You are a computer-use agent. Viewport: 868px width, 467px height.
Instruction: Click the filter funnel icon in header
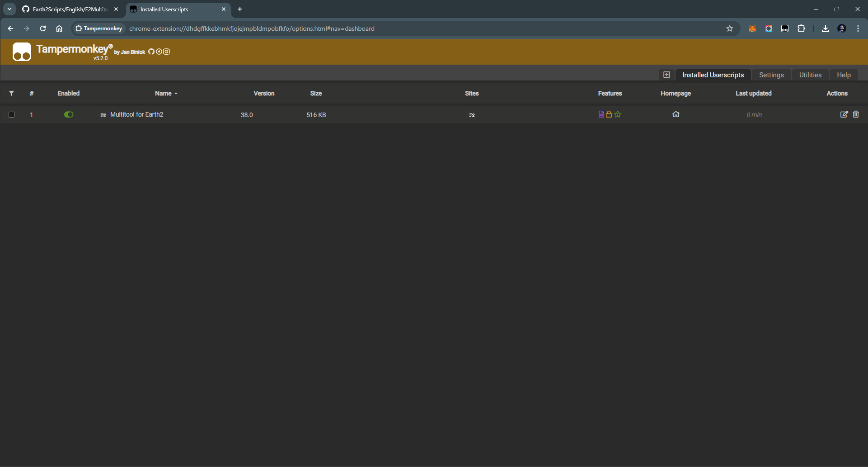11,94
